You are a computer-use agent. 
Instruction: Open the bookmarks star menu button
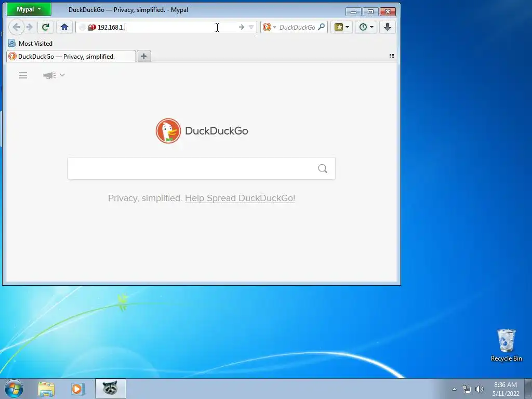tap(339, 27)
